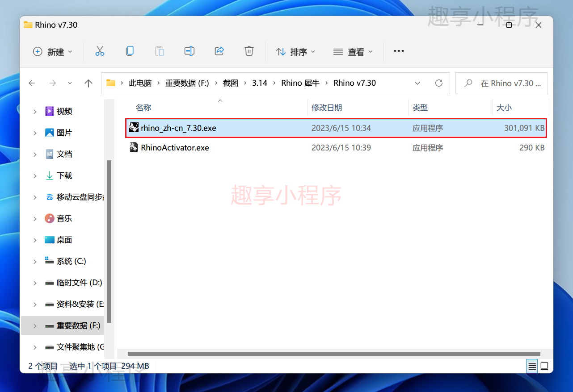The image size is (573, 392).
Task: Expand the 重要数据 (F:) tree node
Action: (35, 325)
